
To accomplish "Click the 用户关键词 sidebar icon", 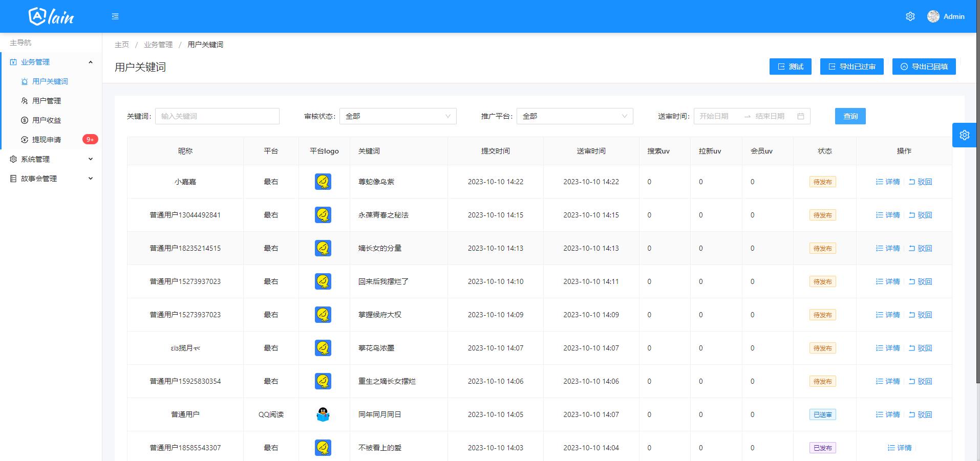I will (25, 81).
